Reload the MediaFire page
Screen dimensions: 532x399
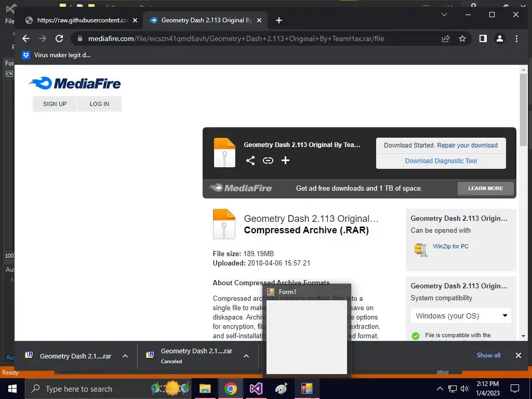[59, 38]
